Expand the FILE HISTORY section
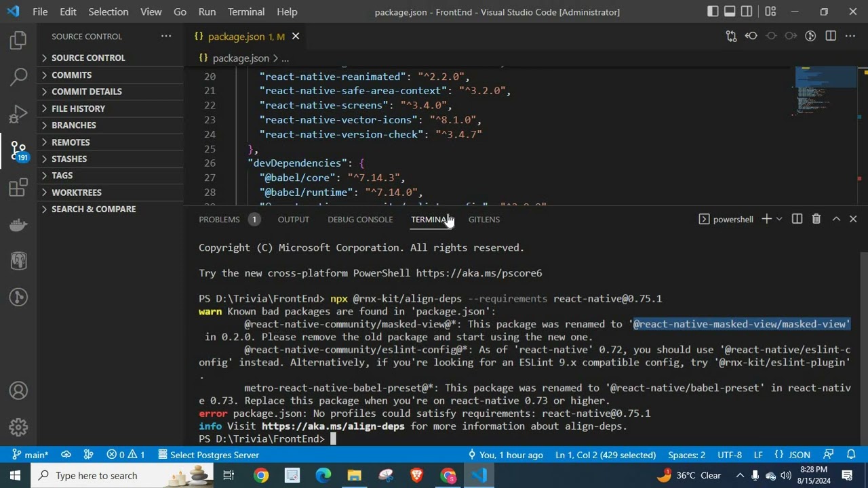The image size is (868, 488). (x=110, y=108)
